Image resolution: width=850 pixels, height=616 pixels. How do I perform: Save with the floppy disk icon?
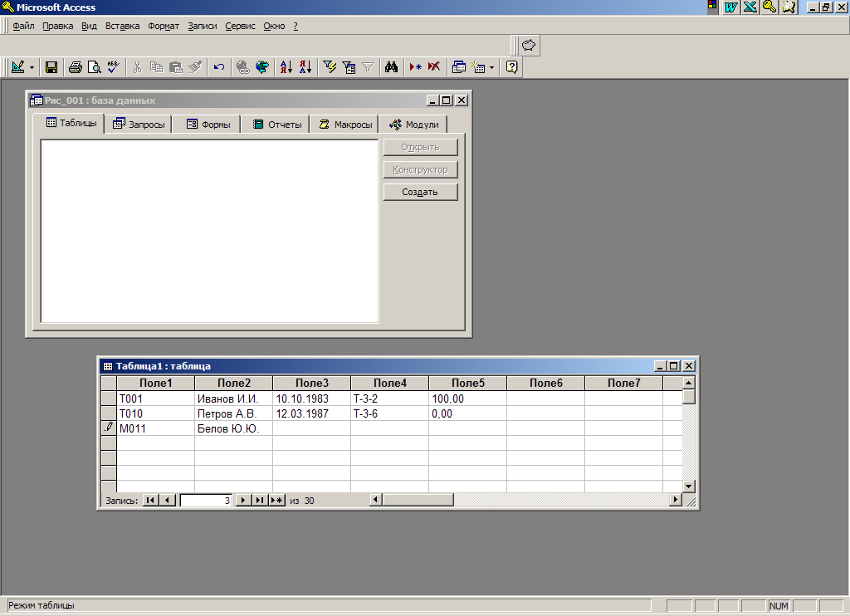pyautogui.click(x=51, y=67)
